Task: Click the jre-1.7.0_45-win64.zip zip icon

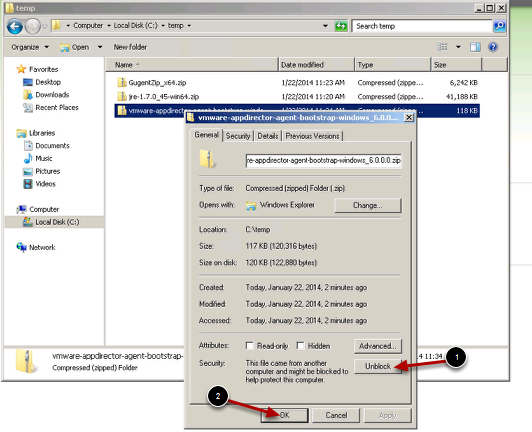Action: (x=122, y=96)
